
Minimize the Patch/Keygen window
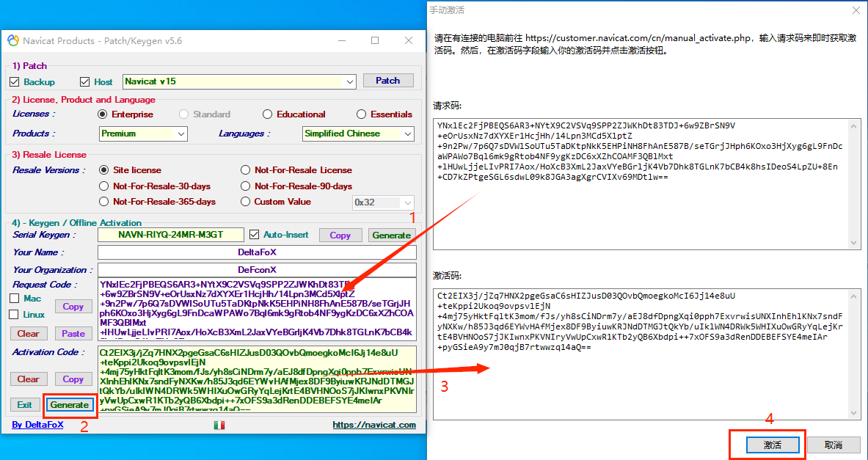coord(342,40)
